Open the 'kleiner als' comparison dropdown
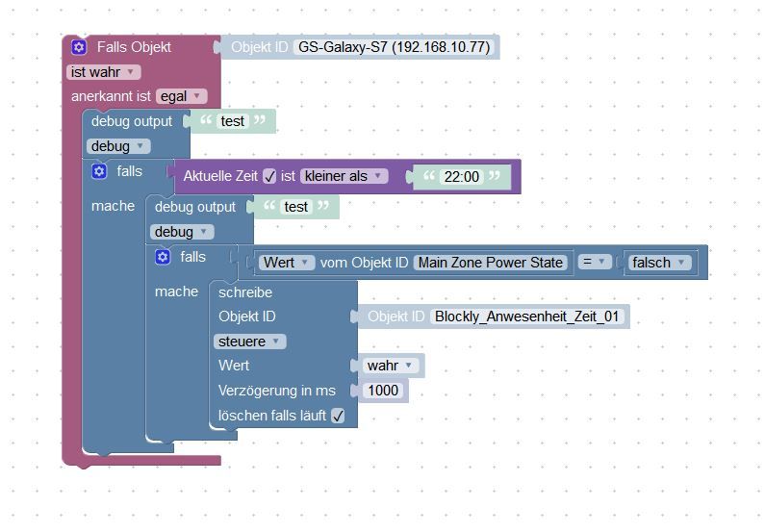The image size is (765, 532). click(x=344, y=176)
